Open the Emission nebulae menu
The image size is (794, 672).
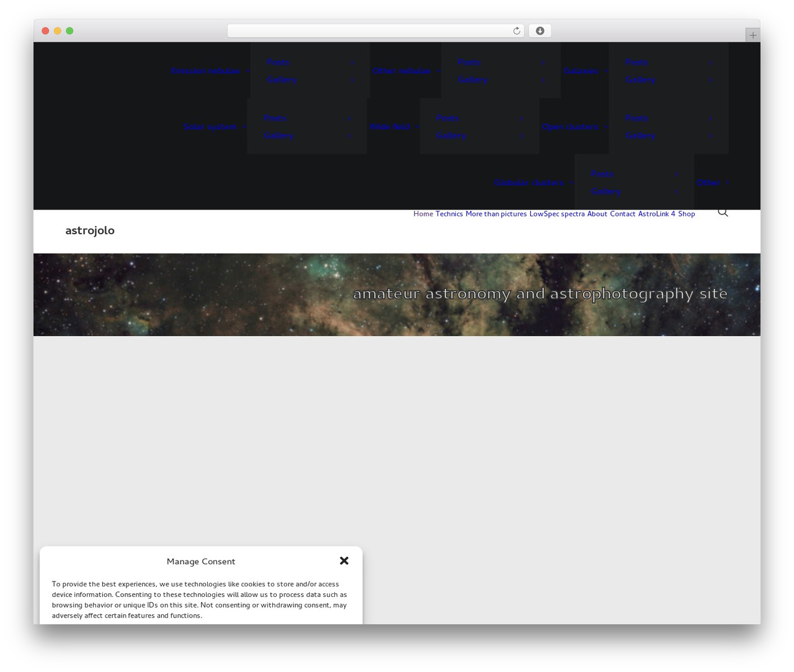[x=205, y=71]
